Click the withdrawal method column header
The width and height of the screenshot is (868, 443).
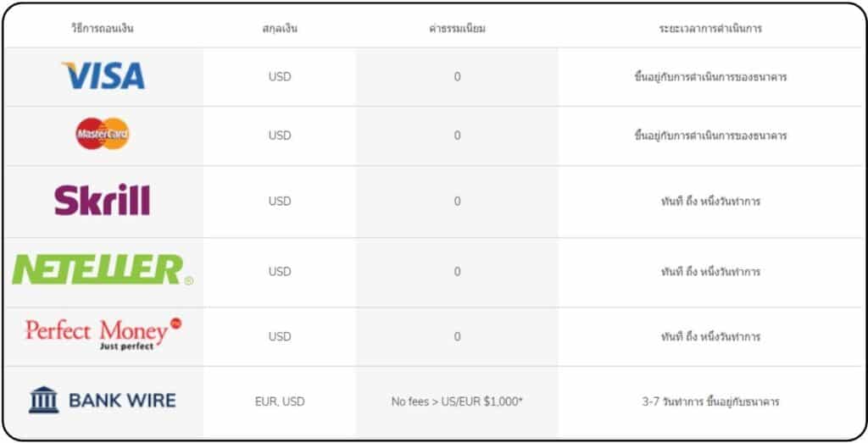click(x=103, y=28)
